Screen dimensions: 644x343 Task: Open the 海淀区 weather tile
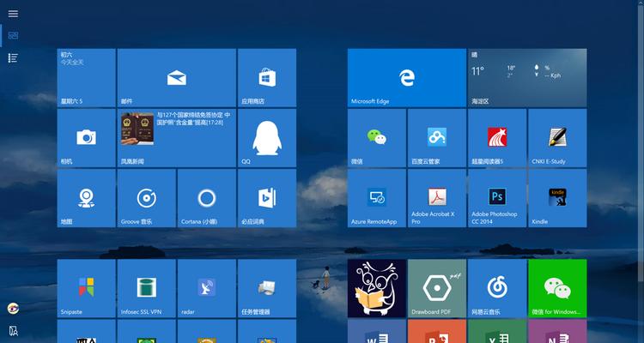pos(527,78)
